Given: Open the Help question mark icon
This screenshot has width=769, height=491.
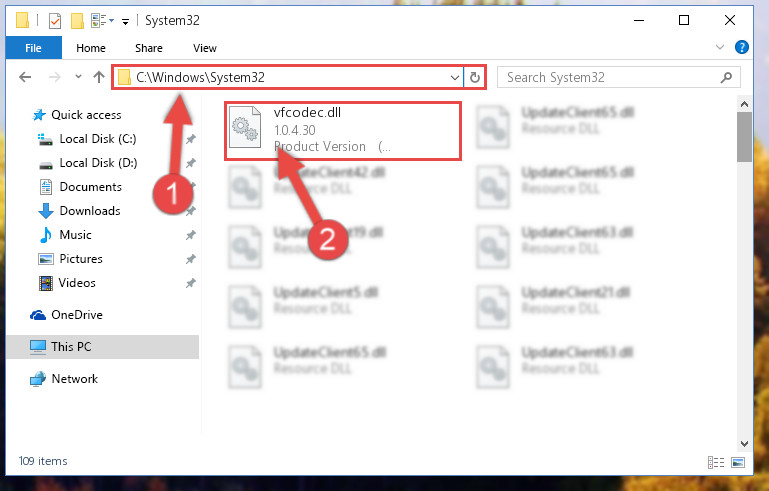Looking at the screenshot, I should click(x=742, y=47).
